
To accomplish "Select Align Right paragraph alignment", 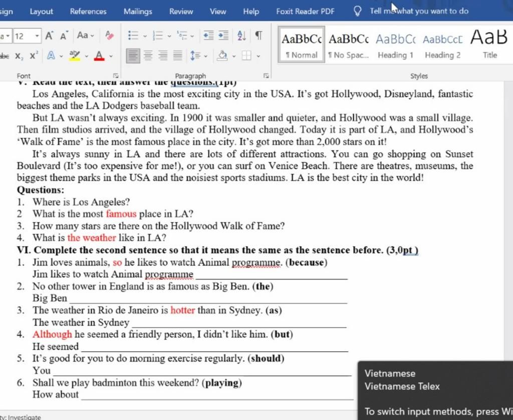I will click(163, 56).
